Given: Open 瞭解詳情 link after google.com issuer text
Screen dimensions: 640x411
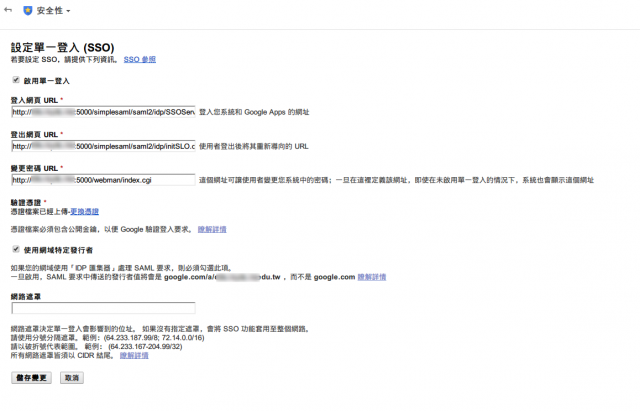Looking at the screenshot, I should coord(372,277).
